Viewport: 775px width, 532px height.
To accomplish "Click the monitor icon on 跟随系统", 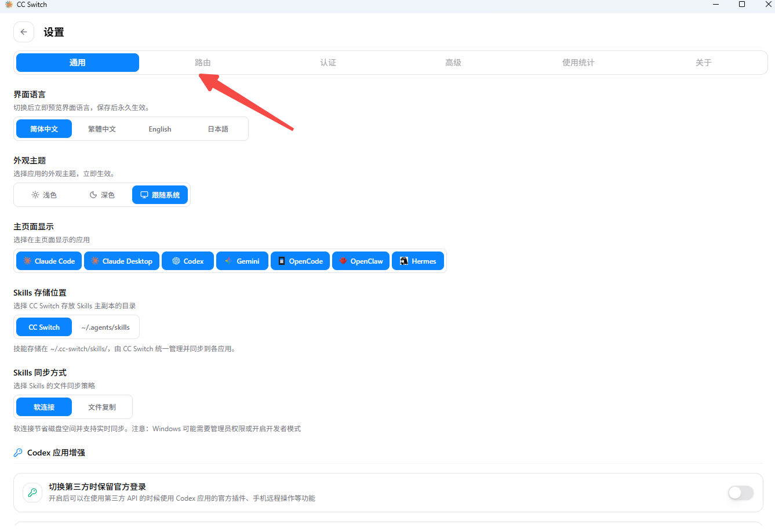I will tap(144, 195).
